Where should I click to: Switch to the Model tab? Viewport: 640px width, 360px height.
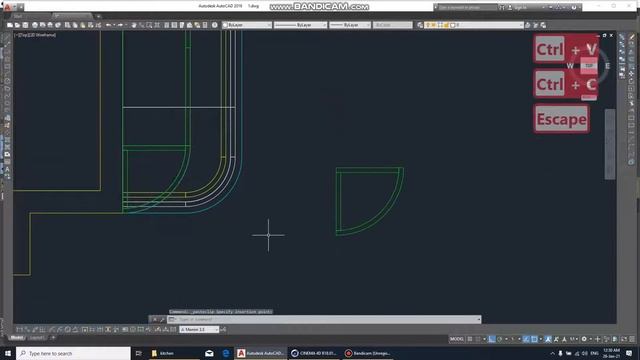click(x=17, y=338)
